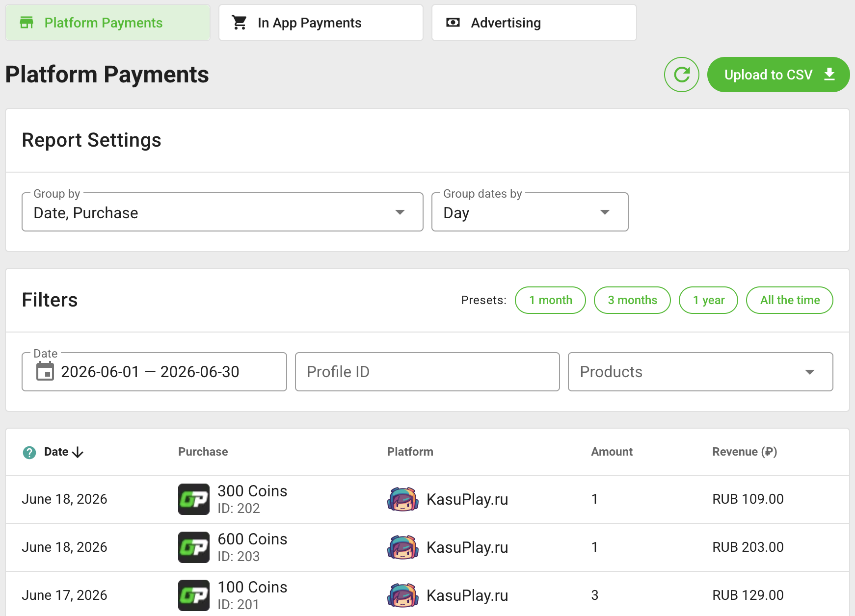Click ID: 203 under 600 Coins
The width and height of the screenshot is (855, 616).
click(239, 557)
